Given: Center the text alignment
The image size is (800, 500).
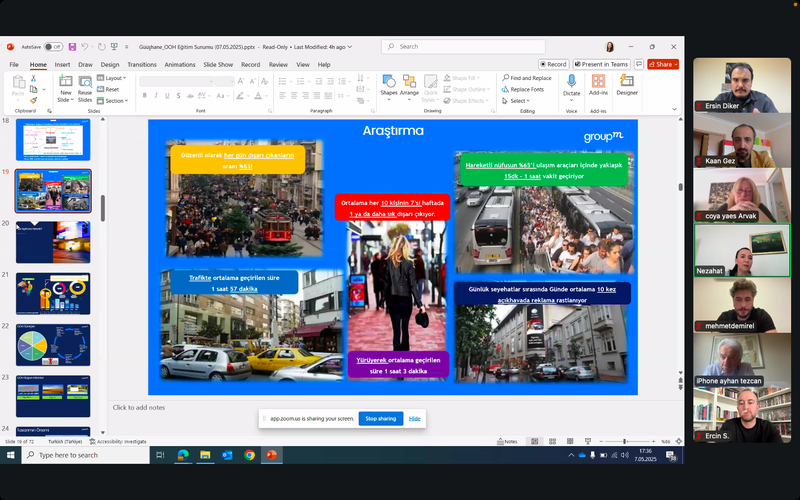Looking at the screenshot, I should pos(294,95).
